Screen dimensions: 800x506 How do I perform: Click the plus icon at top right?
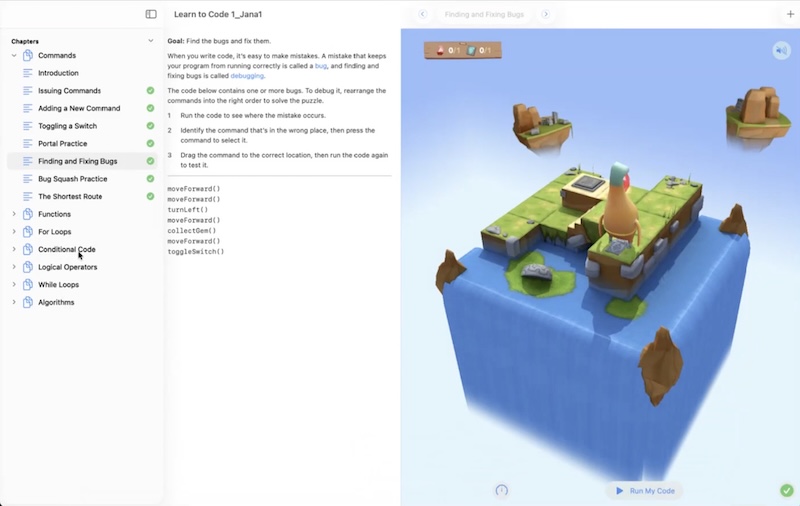tap(790, 14)
